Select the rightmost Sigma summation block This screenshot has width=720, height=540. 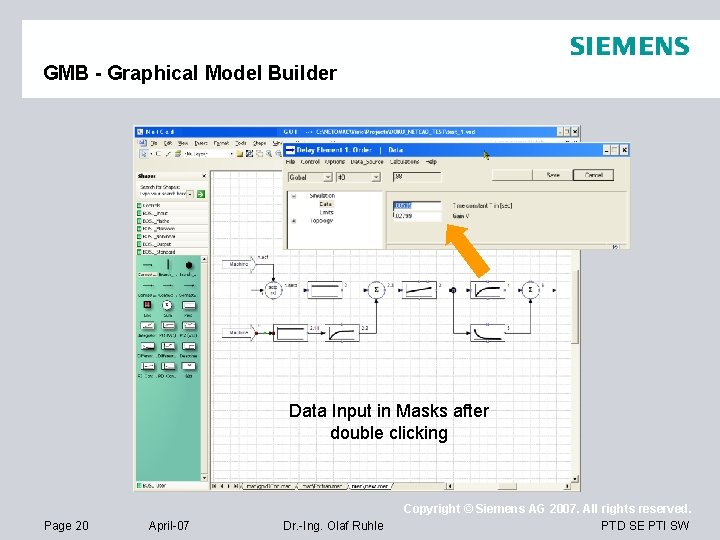(x=530, y=290)
